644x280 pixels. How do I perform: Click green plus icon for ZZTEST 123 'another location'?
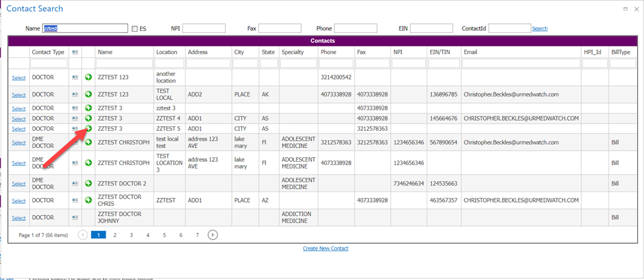tap(89, 77)
